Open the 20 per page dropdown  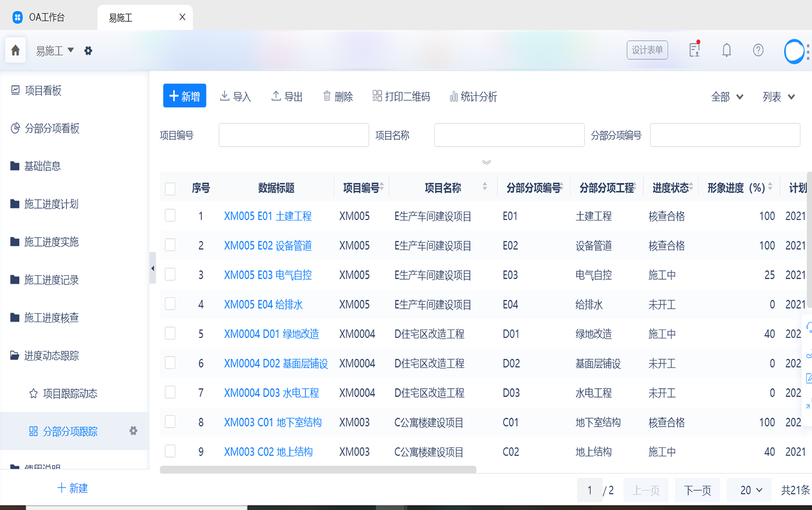749,490
